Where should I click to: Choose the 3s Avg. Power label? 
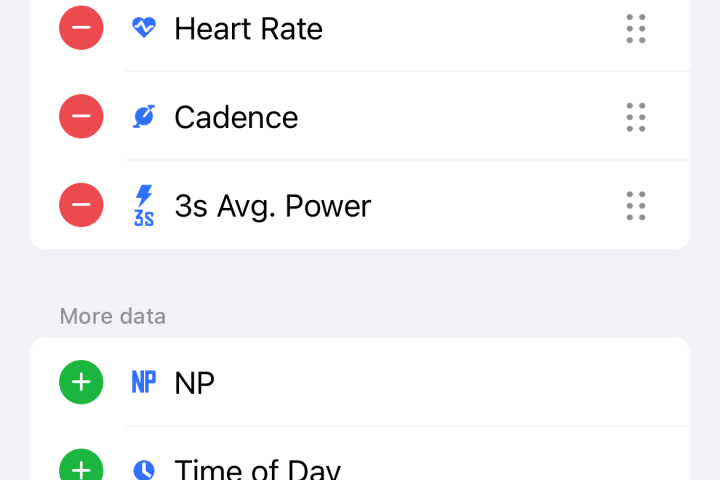point(272,206)
